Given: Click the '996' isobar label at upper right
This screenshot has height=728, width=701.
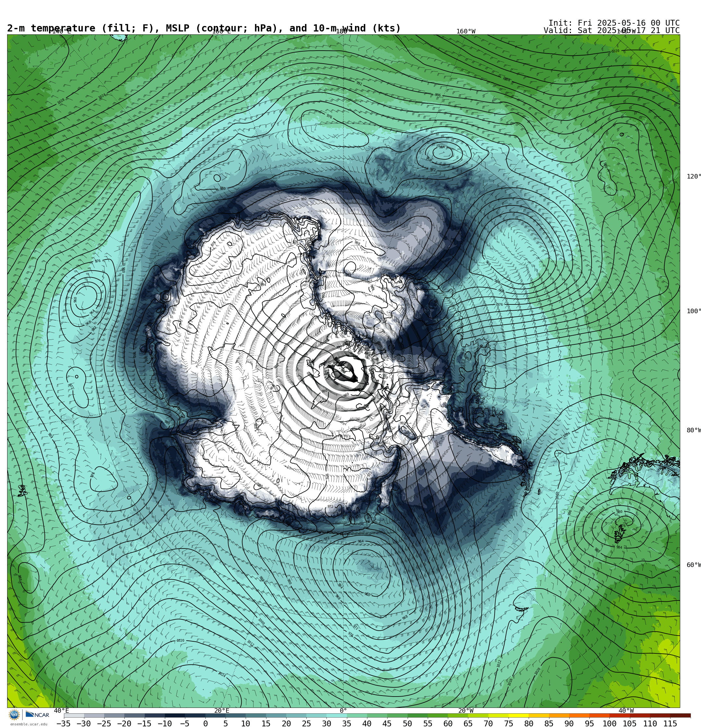Looking at the screenshot, I should (438, 95).
